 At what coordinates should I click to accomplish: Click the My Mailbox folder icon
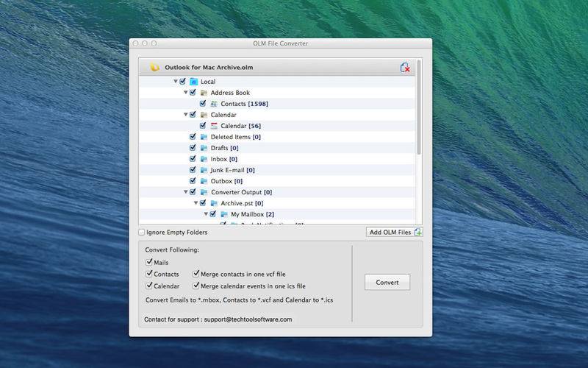click(224, 214)
